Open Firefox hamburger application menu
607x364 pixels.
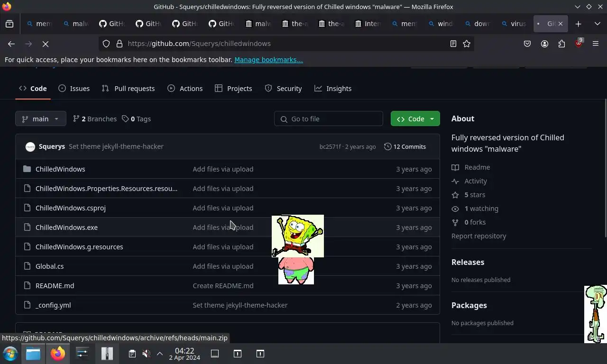[596, 44]
